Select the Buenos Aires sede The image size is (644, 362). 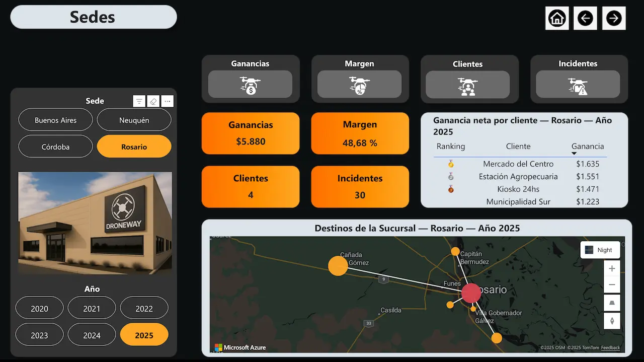pos(55,120)
